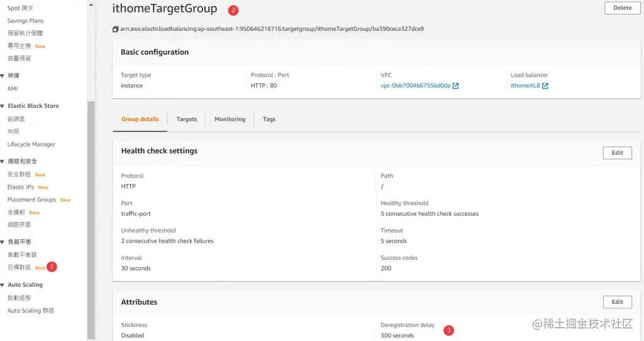Open 預留執行個體 in the sidebar

[x=25, y=33]
